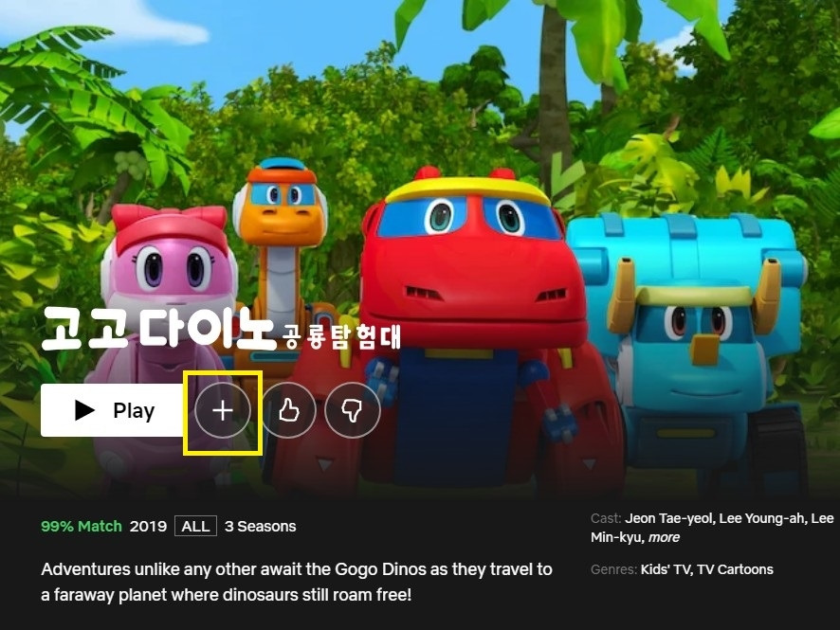Expand the cast list via 'more'

pos(664,537)
